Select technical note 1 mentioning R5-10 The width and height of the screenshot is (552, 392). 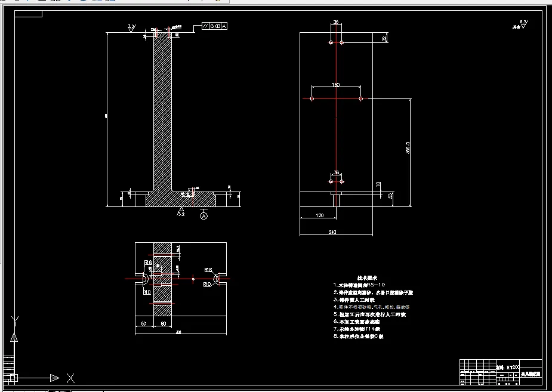[359, 285]
